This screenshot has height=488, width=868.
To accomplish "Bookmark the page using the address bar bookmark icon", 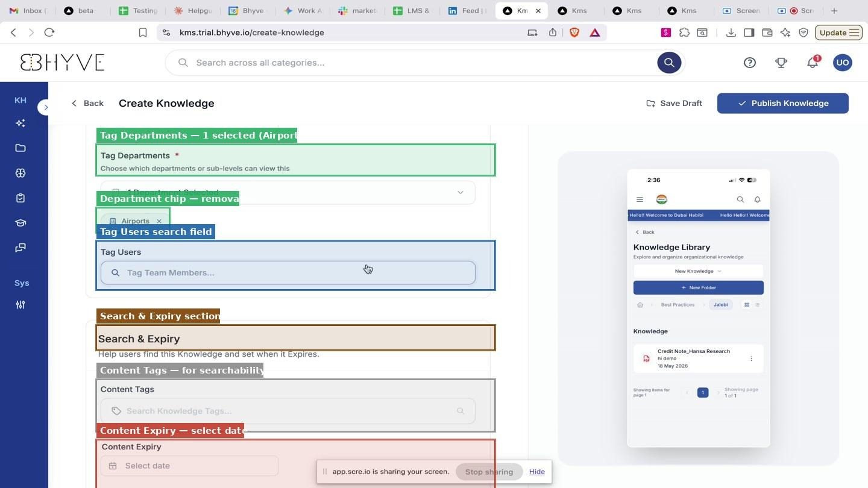I will (143, 33).
